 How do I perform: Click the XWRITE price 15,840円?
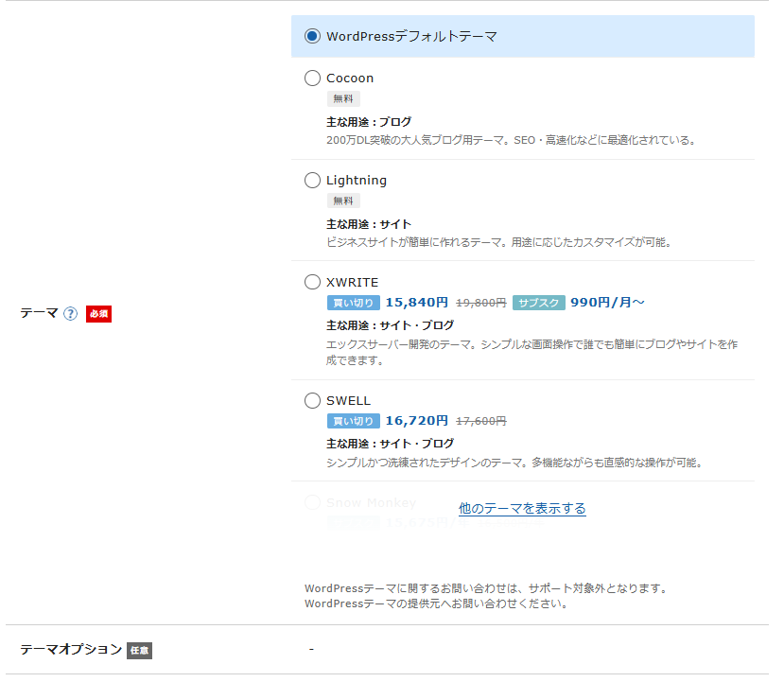click(416, 303)
